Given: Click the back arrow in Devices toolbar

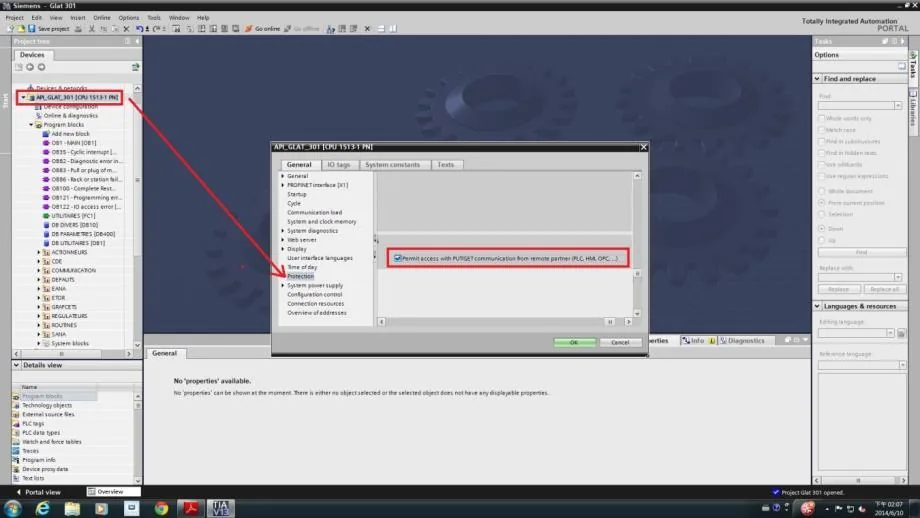Looking at the screenshot, I should coord(30,67).
